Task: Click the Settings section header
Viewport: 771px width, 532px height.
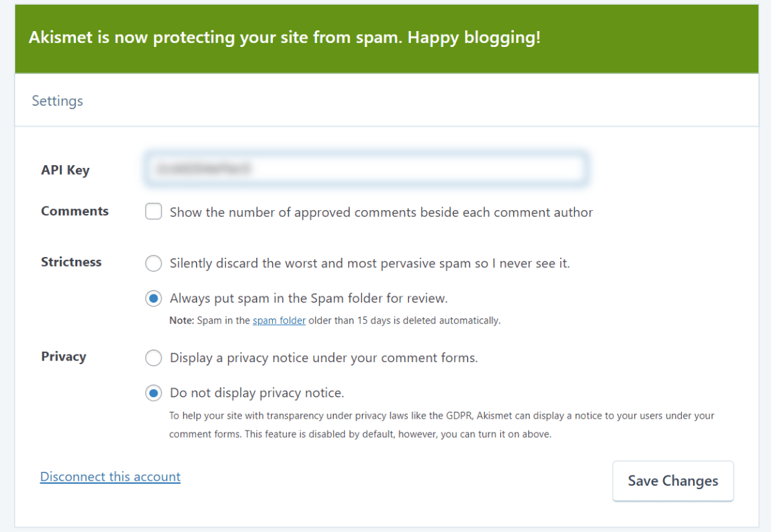Action: [x=57, y=101]
